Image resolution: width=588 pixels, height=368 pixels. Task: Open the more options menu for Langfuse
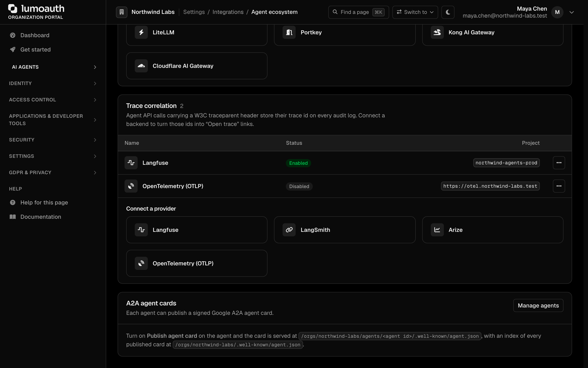(559, 163)
